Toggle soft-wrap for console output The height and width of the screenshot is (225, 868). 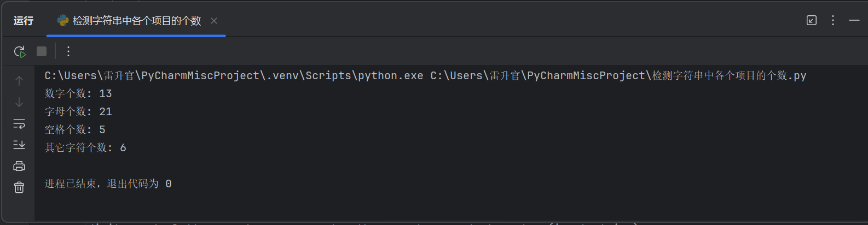coord(19,124)
